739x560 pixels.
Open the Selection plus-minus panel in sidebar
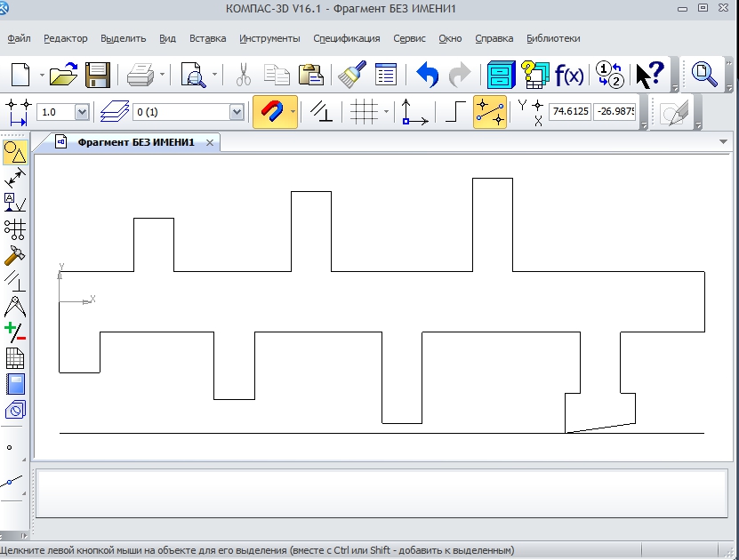[15, 332]
